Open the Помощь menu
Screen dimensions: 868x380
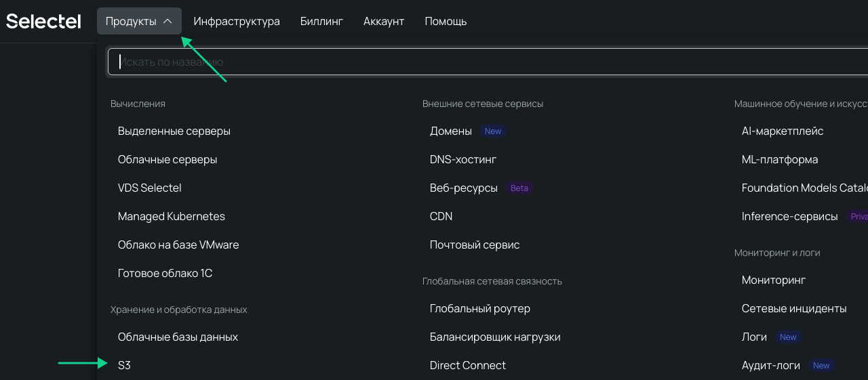(x=446, y=21)
